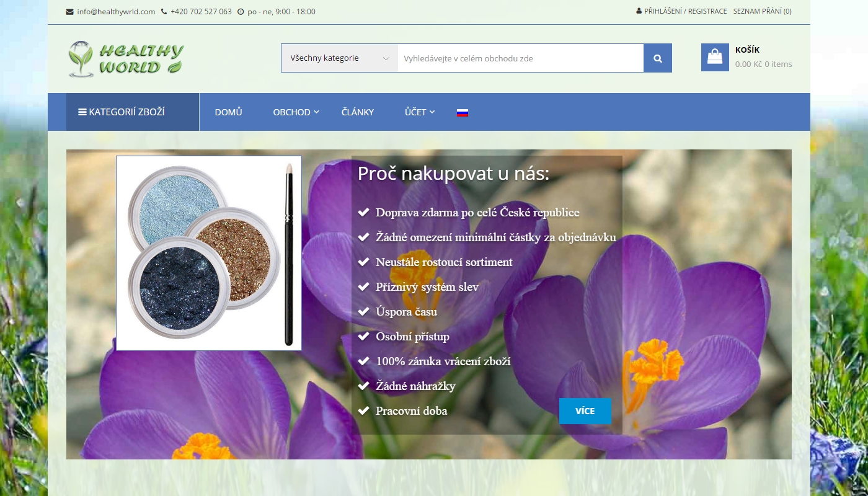This screenshot has height=496, width=868.
Task: Click the magnifier search button
Action: (658, 58)
